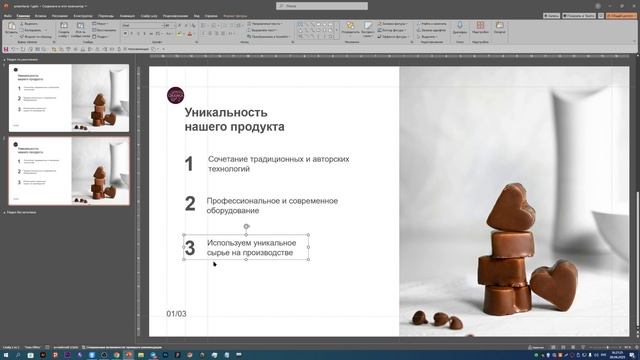Toggle text Shadow formatting

[x=144, y=33]
